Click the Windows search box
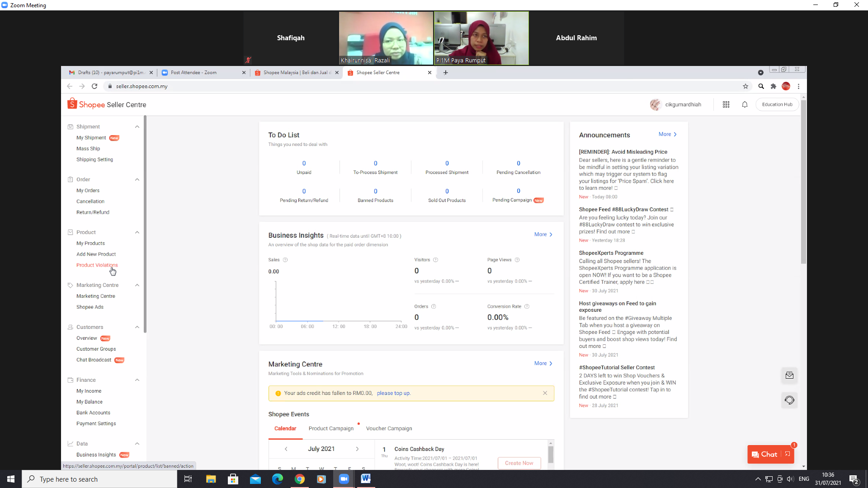This screenshot has width=868, height=488. click(99, 479)
